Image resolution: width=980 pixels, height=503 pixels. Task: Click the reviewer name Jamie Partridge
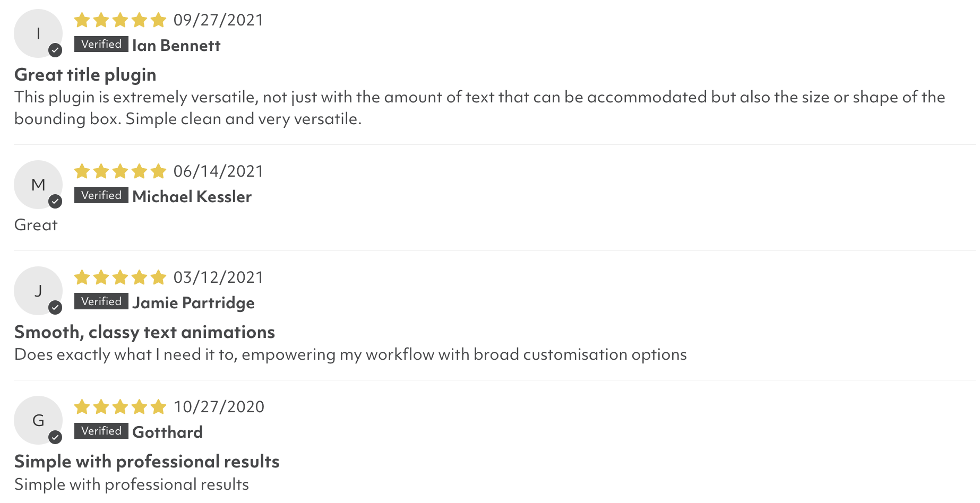coord(193,303)
